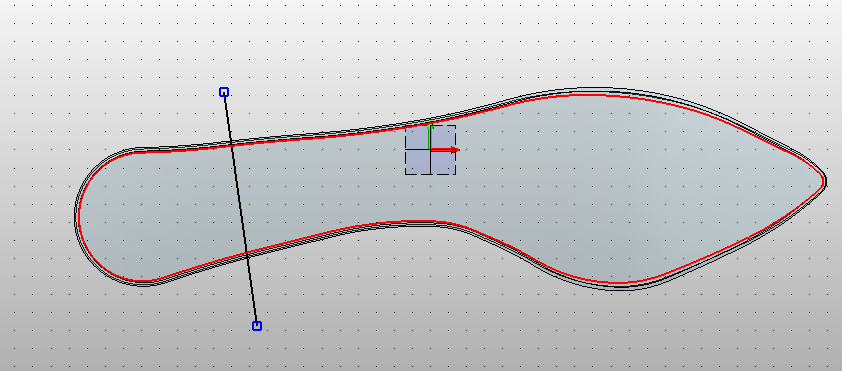
Task: Select the lower blue endpoint handle of the line
Action: point(257,325)
